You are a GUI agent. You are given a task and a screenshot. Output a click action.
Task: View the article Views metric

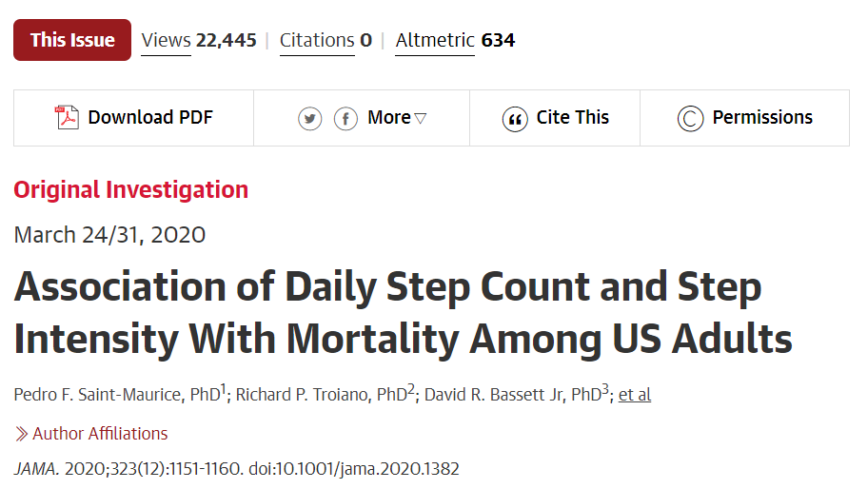[x=199, y=40]
